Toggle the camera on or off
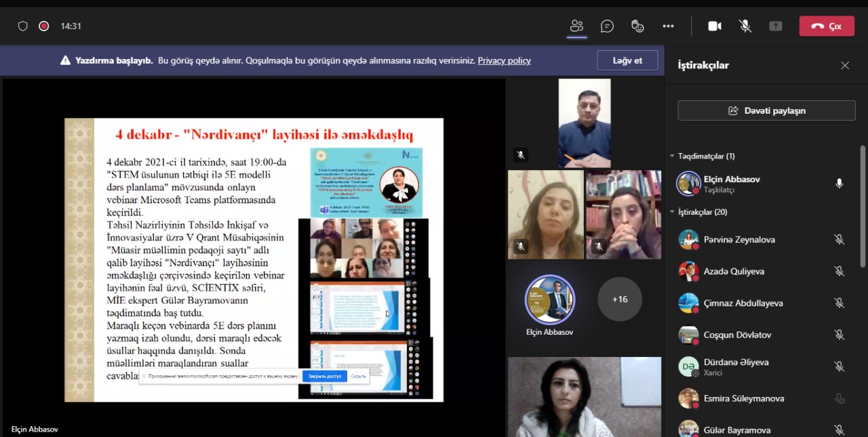 (x=715, y=26)
